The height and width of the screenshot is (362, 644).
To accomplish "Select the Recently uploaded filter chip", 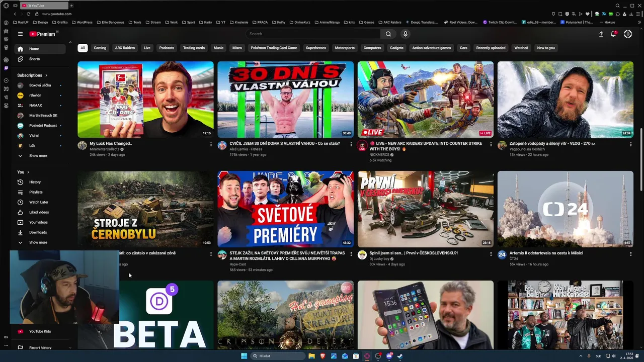I will tap(491, 48).
